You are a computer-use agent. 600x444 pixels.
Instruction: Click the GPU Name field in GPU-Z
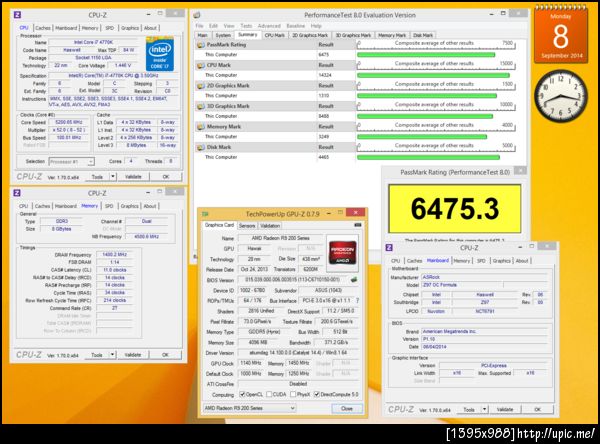[x=280, y=238]
